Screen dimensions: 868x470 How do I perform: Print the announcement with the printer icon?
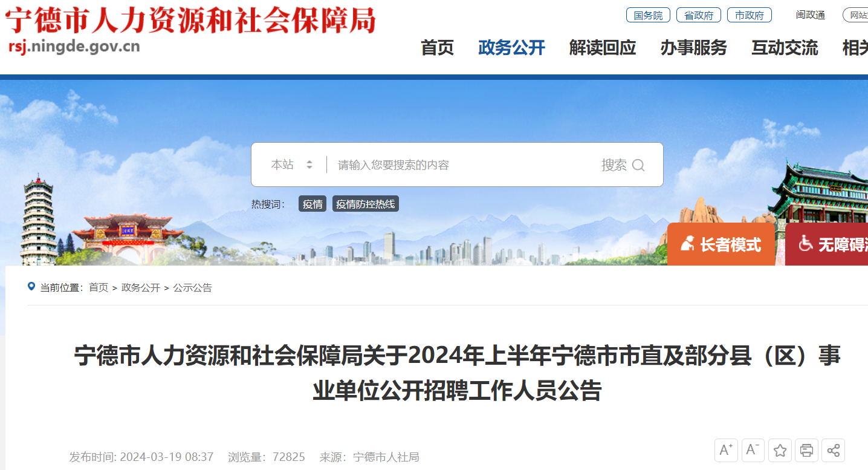coord(806,450)
